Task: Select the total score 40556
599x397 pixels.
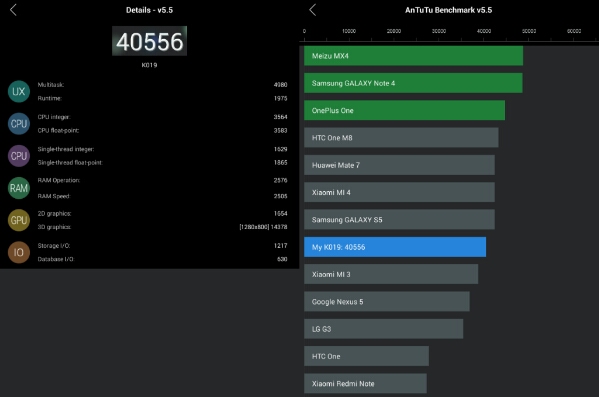Action: 149,41
